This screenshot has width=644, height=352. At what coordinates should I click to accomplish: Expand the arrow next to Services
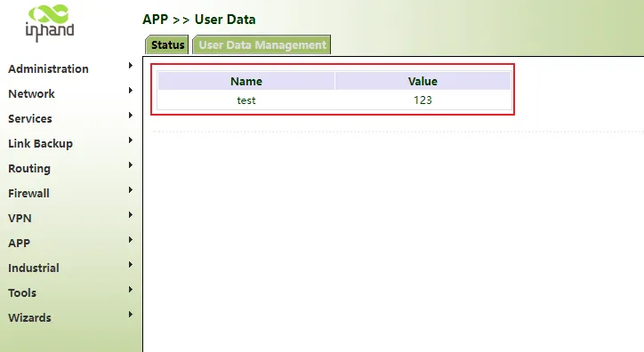click(x=131, y=116)
